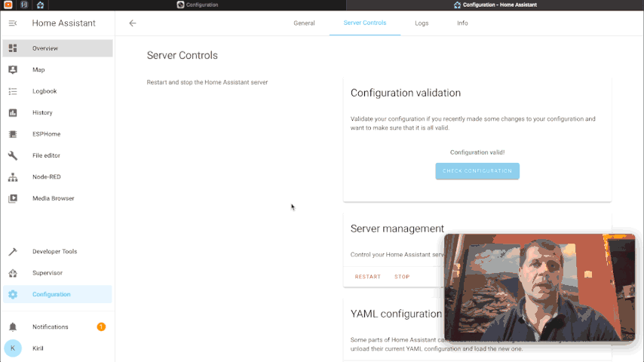Click the Check Configuration button
Screen dimensions: 644x362
477,171
